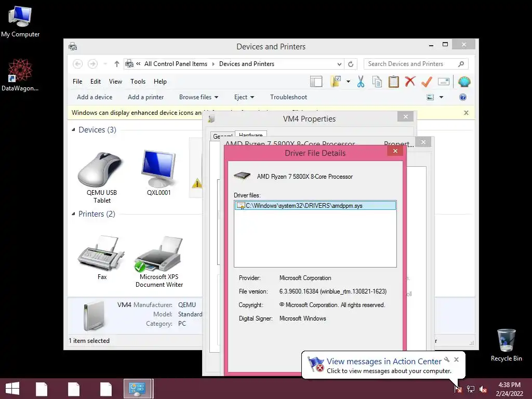Open the View menu

pyautogui.click(x=115, y=82)
